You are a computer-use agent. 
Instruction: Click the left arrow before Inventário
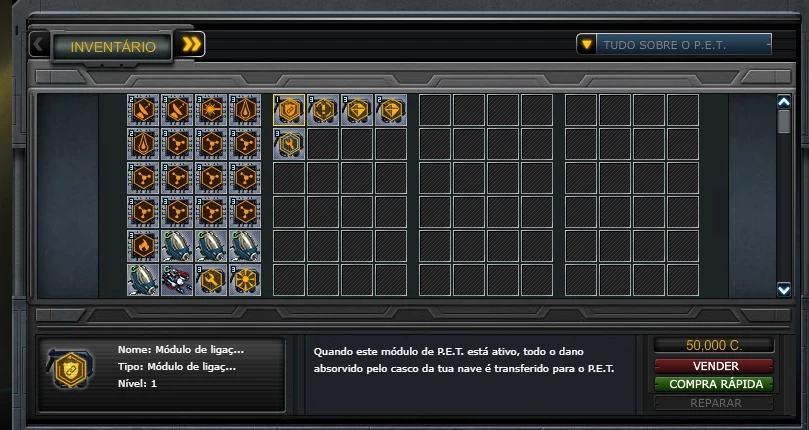[x=39, y=44]
